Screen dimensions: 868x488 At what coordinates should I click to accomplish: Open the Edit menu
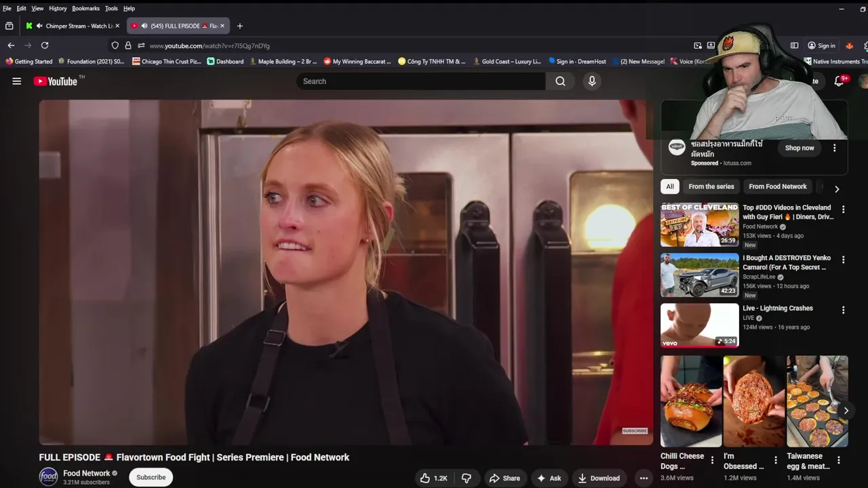click(x=21, y=8)
